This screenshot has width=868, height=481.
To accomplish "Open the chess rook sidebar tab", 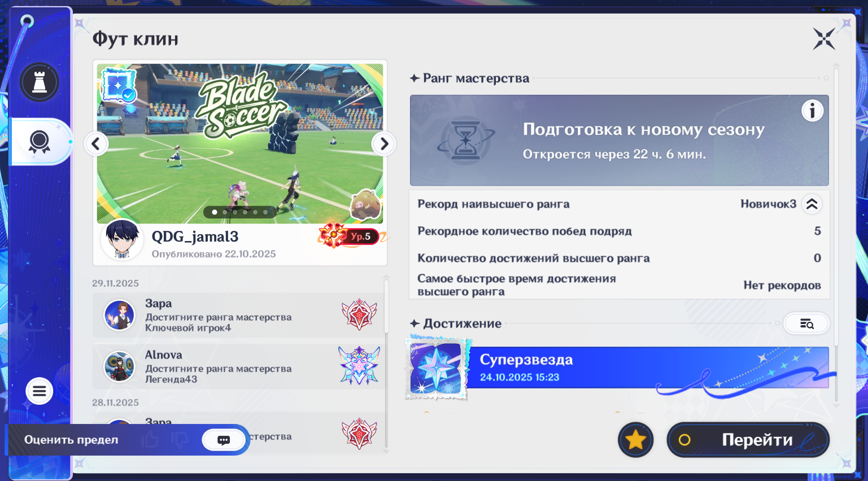I will [x=40, y=82].
